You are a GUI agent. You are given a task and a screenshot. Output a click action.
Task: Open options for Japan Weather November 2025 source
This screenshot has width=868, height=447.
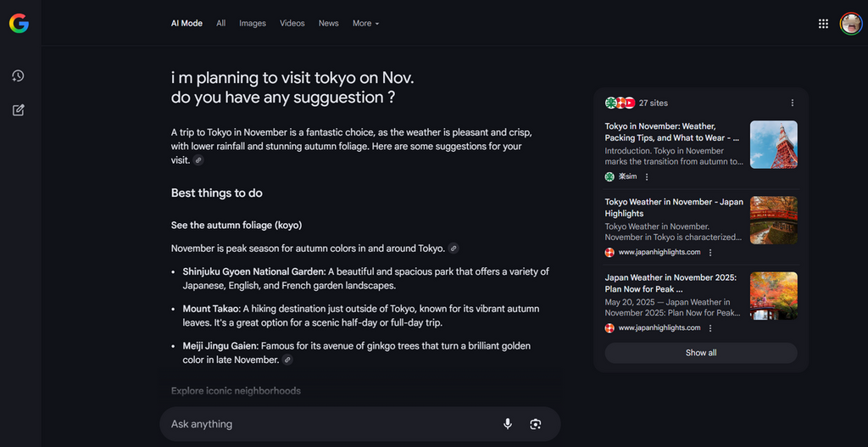[710, 328]
